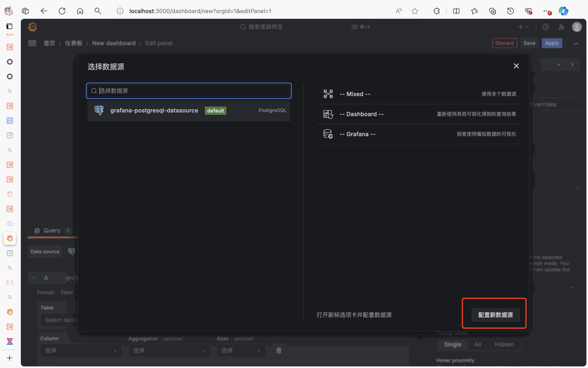The height and width of the screenshot is (368, 588).
Task: Open the Alias select dropdown
Action: pos(241,351)
